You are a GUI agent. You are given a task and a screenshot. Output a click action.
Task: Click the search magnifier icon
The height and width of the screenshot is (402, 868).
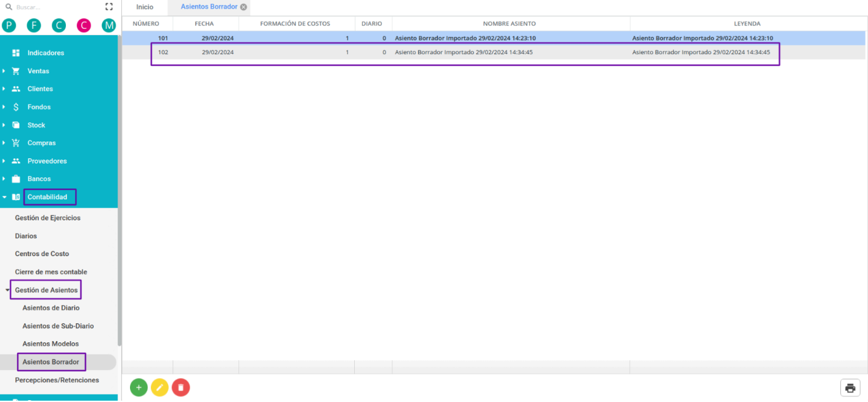9,7
